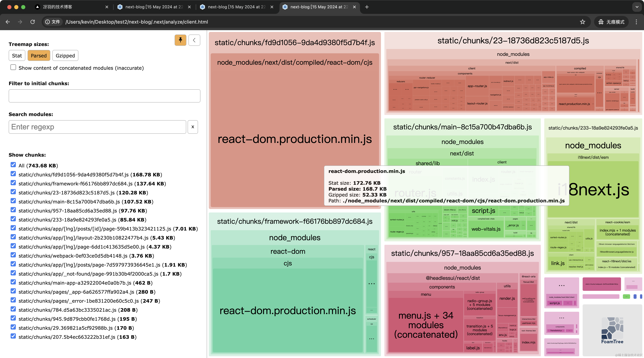
Task: Clear search with the x button
Action: (x=192, y=127)
